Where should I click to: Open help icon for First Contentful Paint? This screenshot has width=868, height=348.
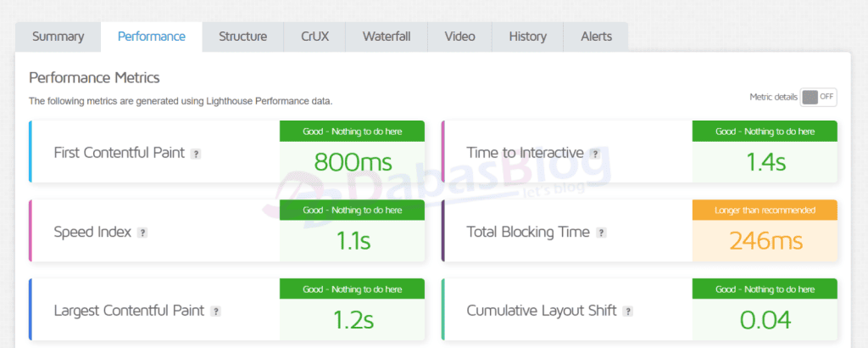click(196, 154)
